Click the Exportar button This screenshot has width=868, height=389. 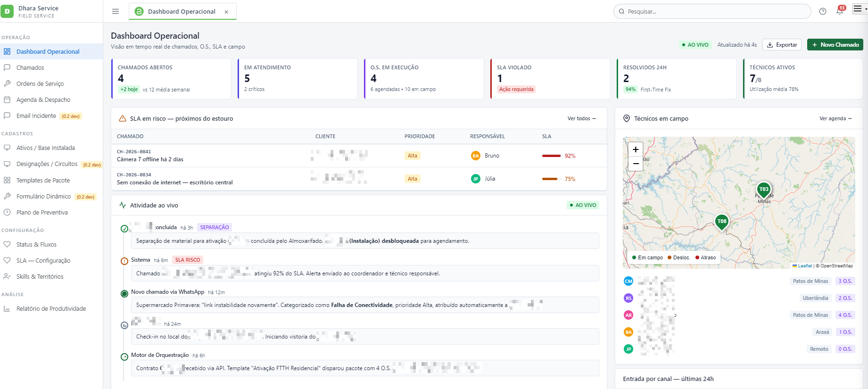782,45
